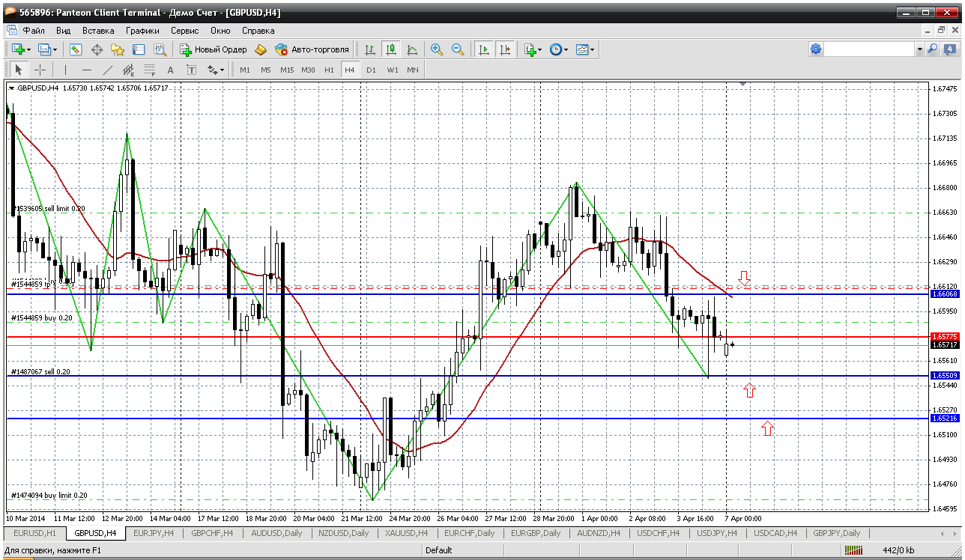Toggle candlestick chart mode

(390, 49)
